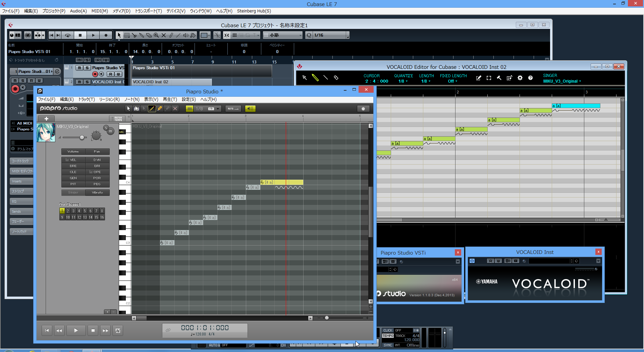644x352 pixels.
Task: Select the zoom magnifier tool in Cubase toolbar
Action: [x=156, y=35]
